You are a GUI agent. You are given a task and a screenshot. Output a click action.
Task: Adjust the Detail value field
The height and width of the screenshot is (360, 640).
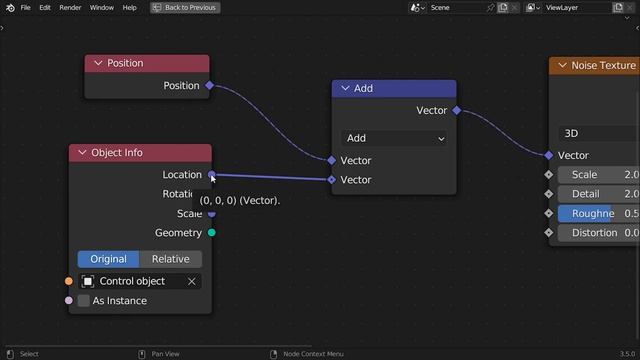(x=599, y=194)
